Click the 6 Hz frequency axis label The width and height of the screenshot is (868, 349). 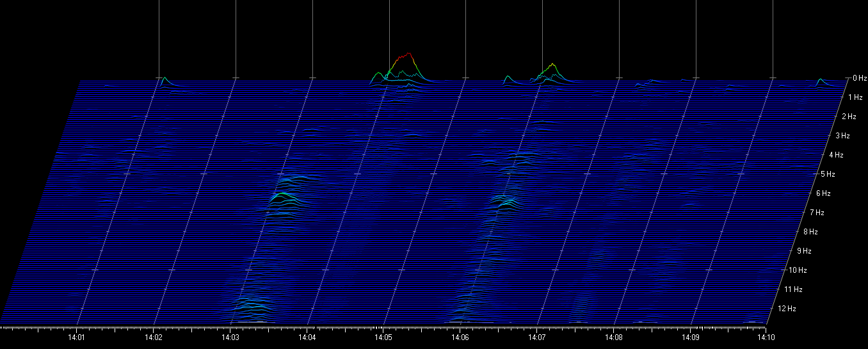tap(824, 193)
